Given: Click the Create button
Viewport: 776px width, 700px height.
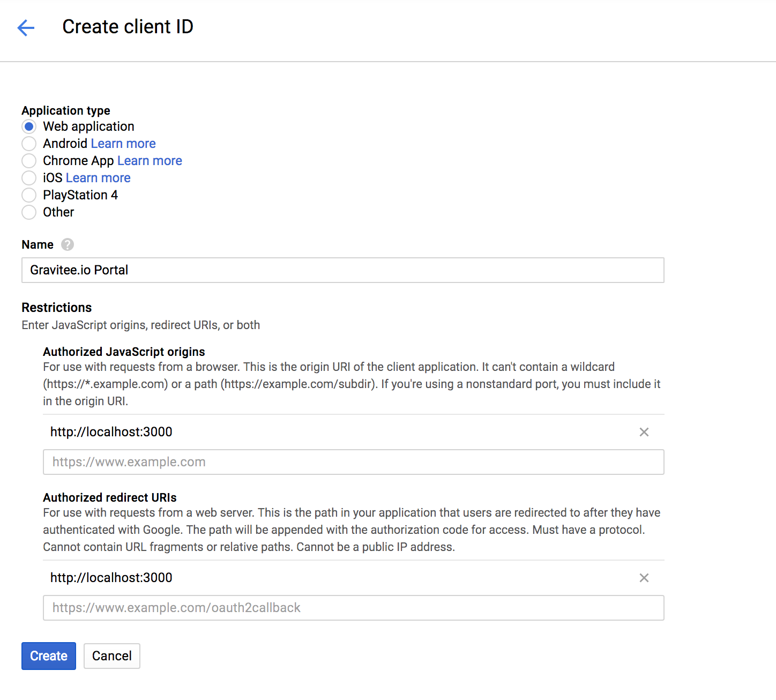Looking at the screenshot, I should 49,656.
